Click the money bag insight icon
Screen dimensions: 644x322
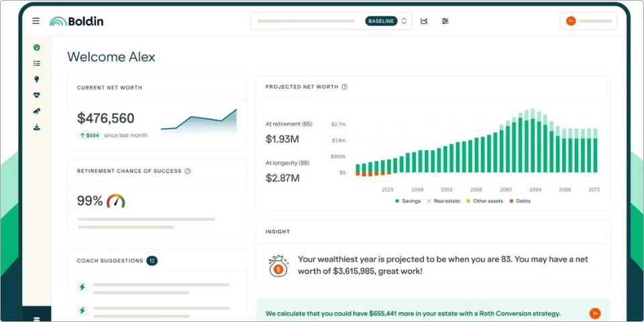tap(278, 266)
